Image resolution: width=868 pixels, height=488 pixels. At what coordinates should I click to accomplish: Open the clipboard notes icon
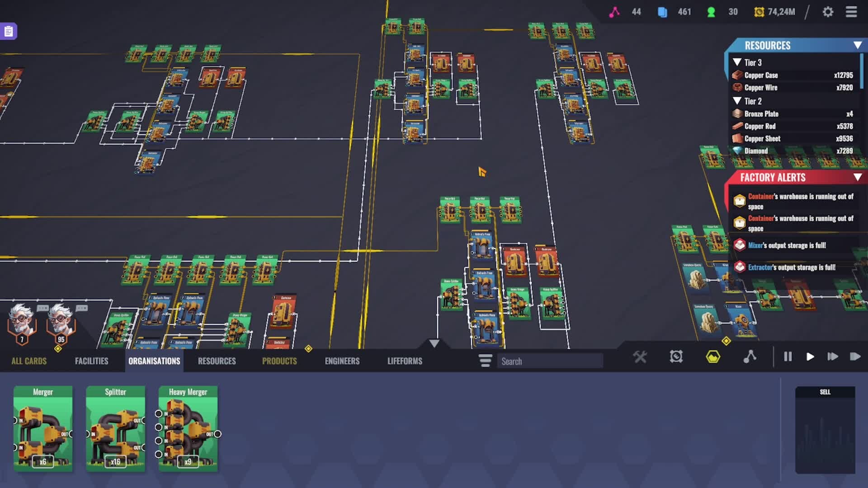point(8,31)
